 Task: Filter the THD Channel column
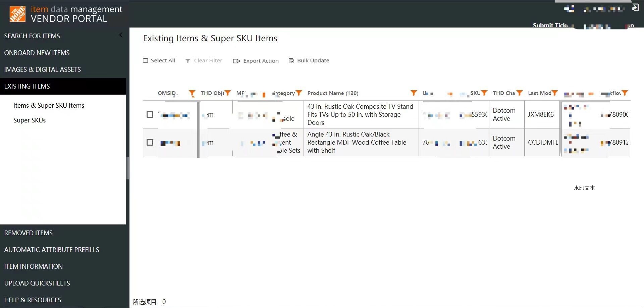(x=520, y=93)
